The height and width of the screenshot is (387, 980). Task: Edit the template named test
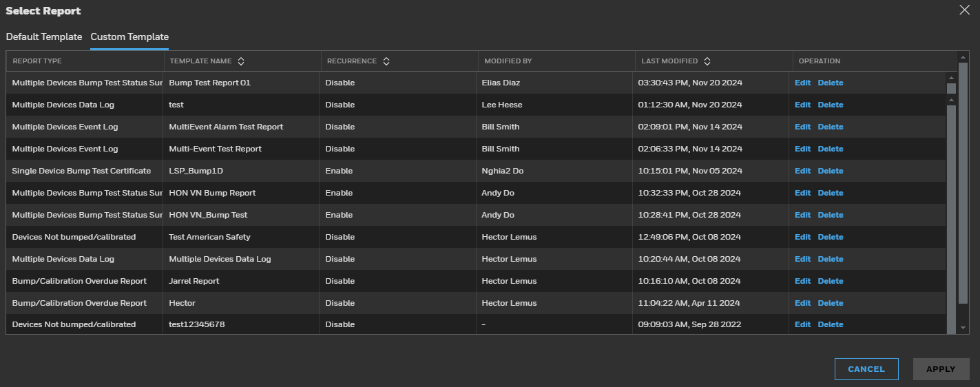pyautogui.click(x=802, y=105)
